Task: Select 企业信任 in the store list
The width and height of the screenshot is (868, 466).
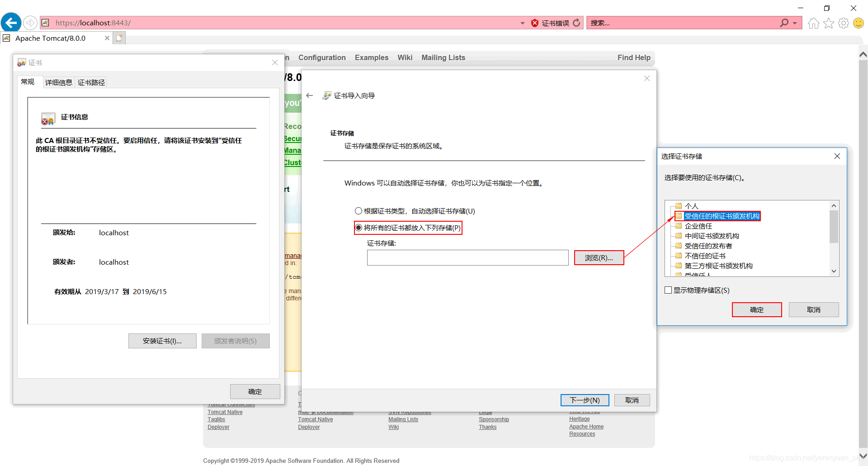Action: (698, 226)
